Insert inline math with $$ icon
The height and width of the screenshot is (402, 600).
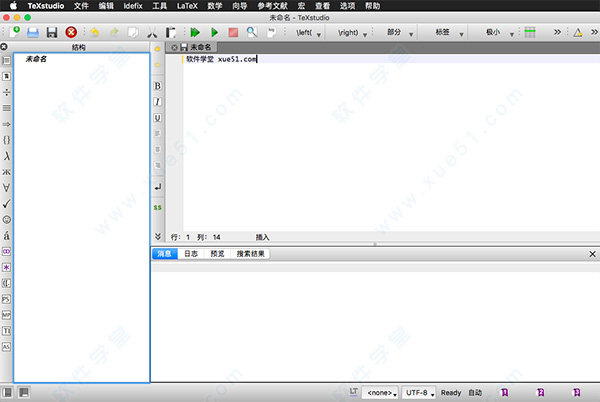coord(158,208)
